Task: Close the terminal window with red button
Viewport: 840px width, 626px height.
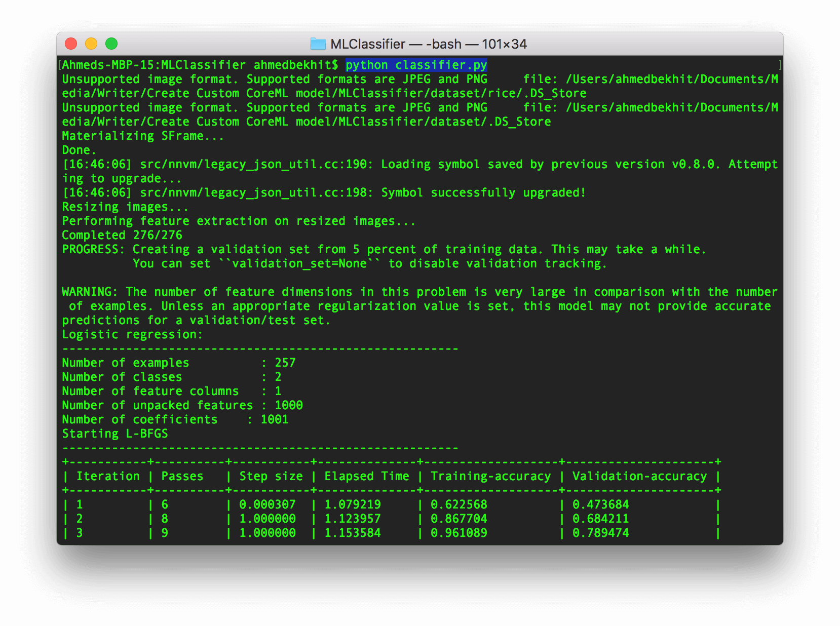Action: coord(71,44)
